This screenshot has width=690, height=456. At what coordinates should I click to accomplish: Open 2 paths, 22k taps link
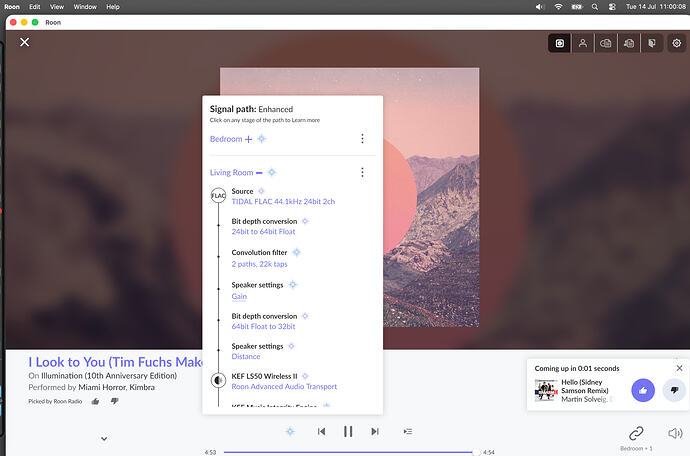[259, 264]
